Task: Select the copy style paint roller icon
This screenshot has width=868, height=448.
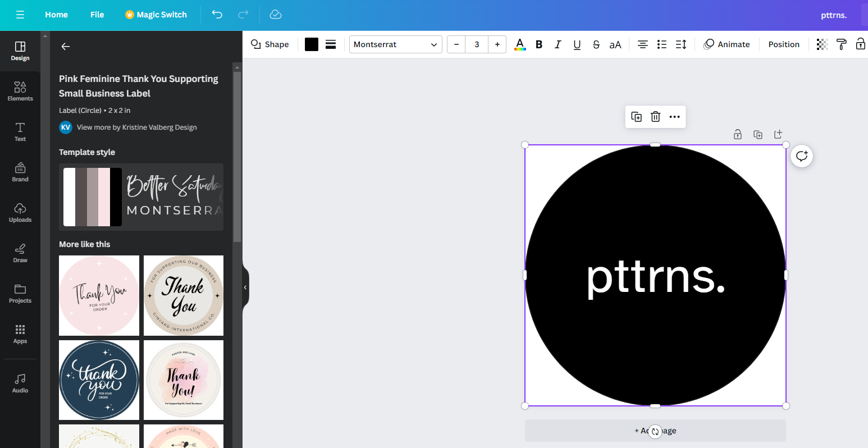Action: (x=841, y=44)
